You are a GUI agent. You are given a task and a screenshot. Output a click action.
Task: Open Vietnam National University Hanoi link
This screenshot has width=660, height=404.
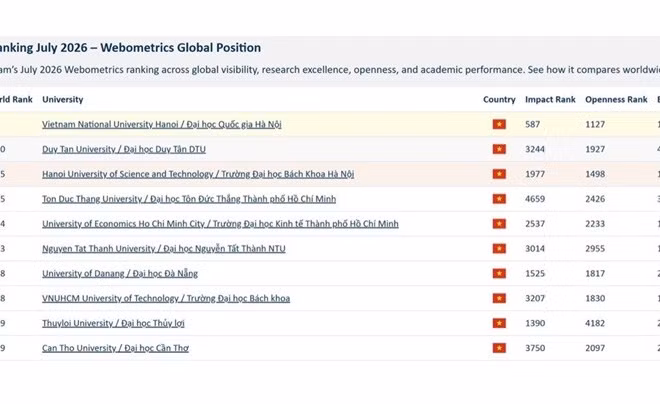click(162, 124)
